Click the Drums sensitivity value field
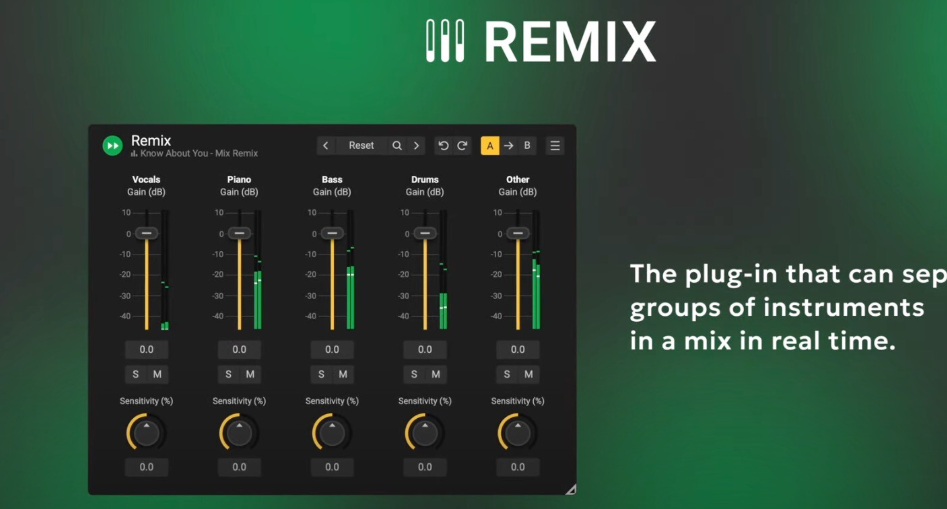947x509 pixels. point(425,467)
